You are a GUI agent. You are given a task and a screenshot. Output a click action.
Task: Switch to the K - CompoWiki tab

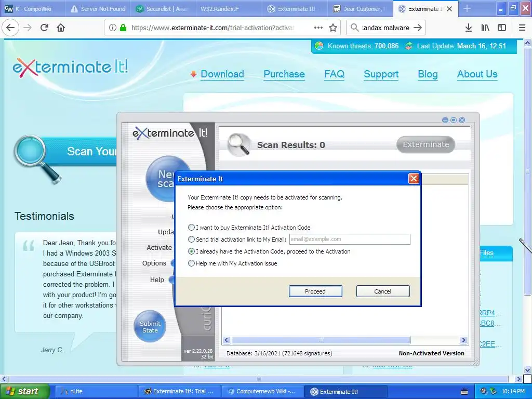(x=33, y=9)
